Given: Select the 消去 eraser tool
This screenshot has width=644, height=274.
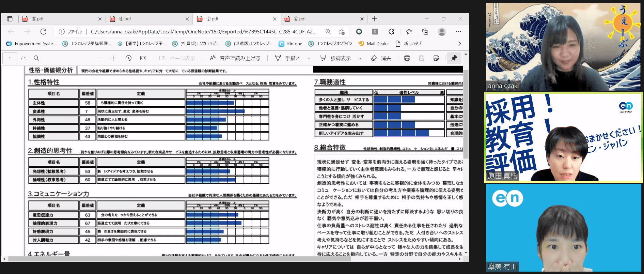Looking at the screenshot, I should [381, 58].
